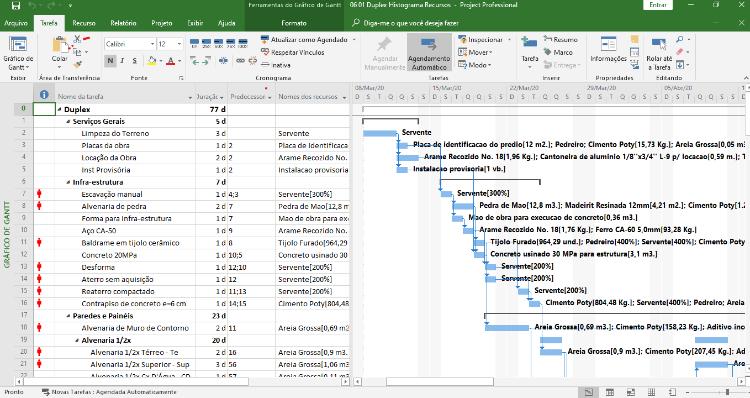Image resolution: width=750 pixels, height=398 pixels.
Task: Open the Arquivo menu
Action: click(x=16, y=23)
